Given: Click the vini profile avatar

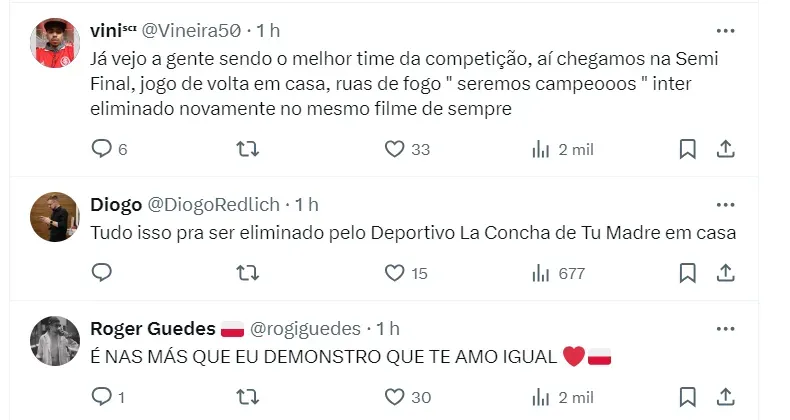Looking at the screenshot, I should (55, 42).
